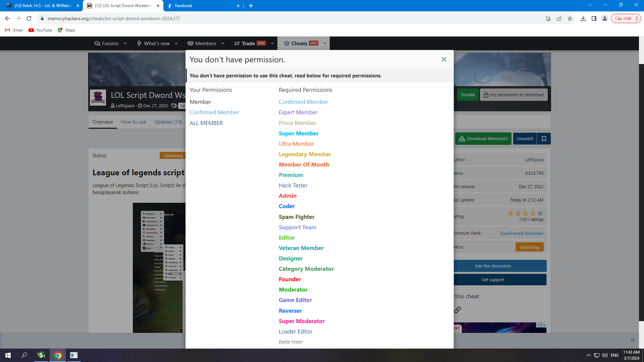644x362 pixels.
Task: Open the What's new menu
Action: (x=153, y=44)
